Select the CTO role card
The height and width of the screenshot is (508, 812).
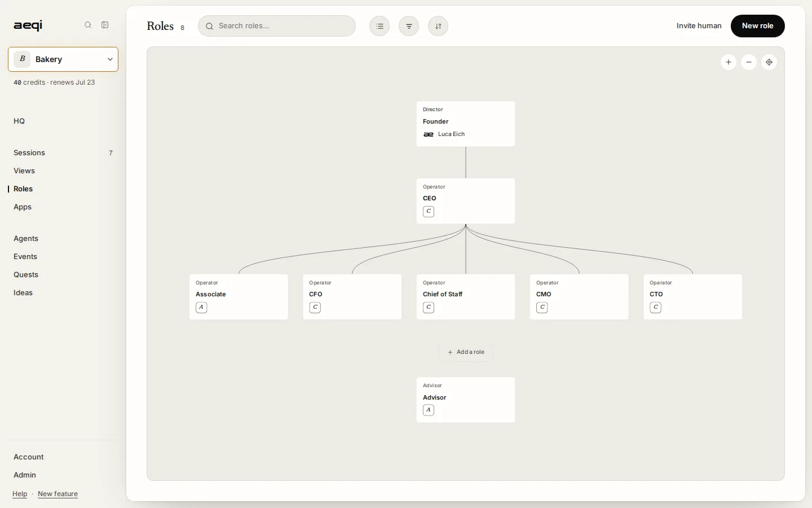tap(692, 297)
